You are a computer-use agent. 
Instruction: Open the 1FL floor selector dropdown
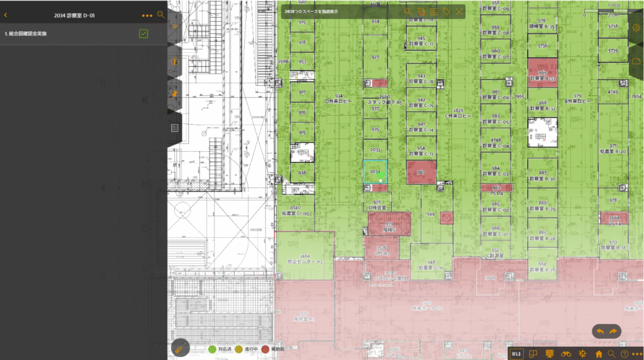click(516, 354)
